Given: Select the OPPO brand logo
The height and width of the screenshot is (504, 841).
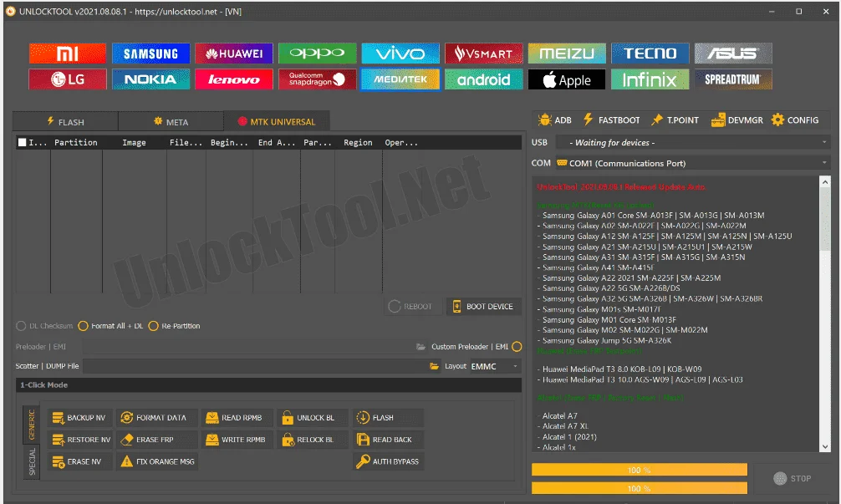Looking at the screenshot, I should click(x=318, y=53).
